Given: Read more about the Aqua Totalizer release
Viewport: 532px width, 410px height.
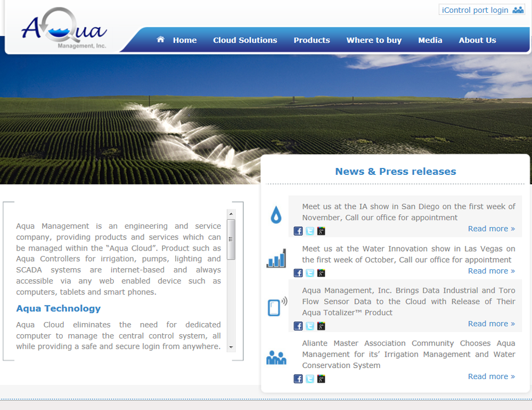Looking at the screenshot, I should [x=492, y=324].
